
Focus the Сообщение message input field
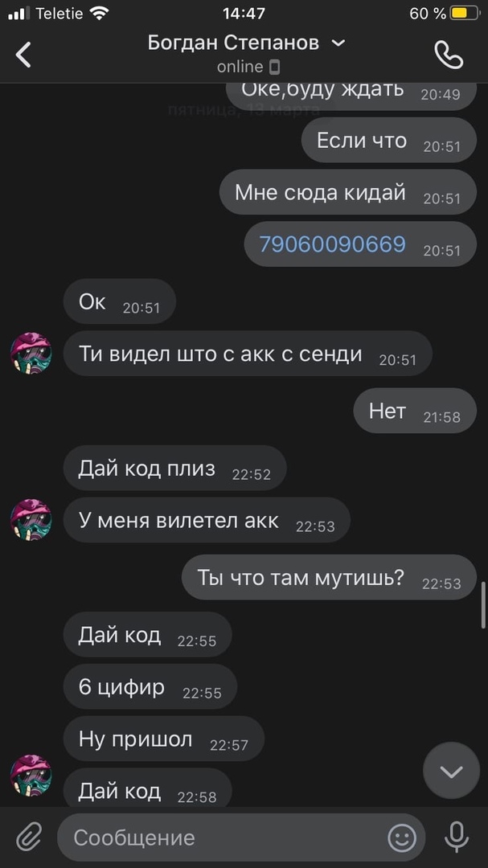point(241,837)
